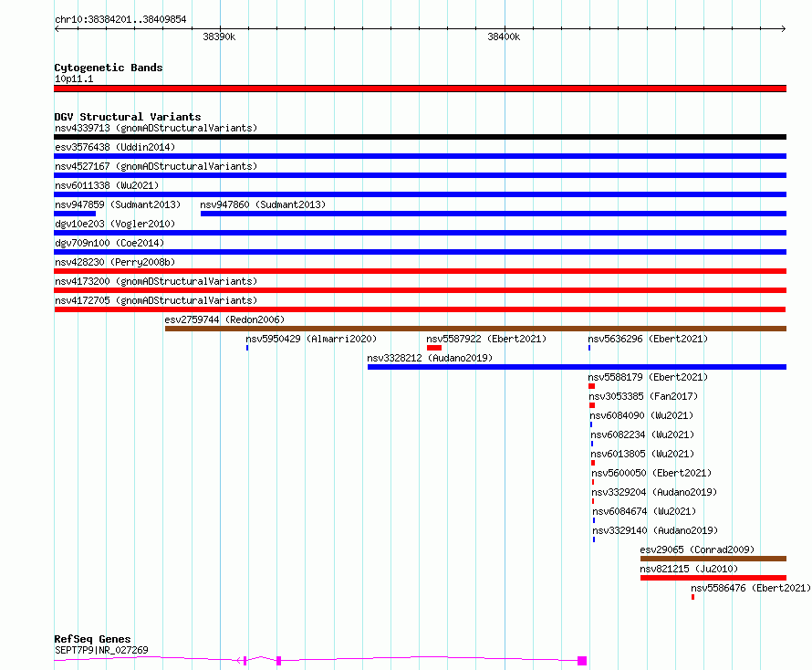Image resolution: width=812 pixels, height=670 pixels.
Task: Click nsv6082234 (Wu2021) label
Action: coord(642,434)
